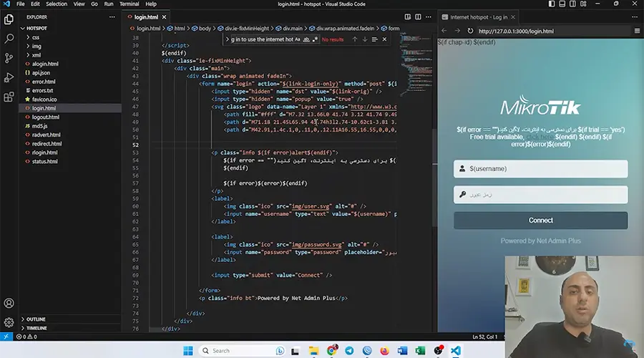The image size is (644, 358).
Task: Toggle regular expression in find widget
Action: pyautogui.click(x=315, y=39)
